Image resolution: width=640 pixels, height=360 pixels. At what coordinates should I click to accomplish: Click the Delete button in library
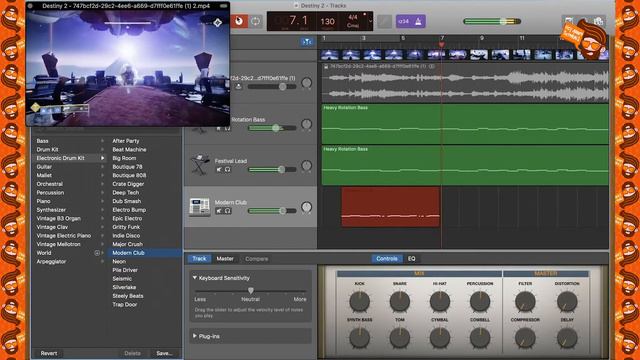click(132, 353)
